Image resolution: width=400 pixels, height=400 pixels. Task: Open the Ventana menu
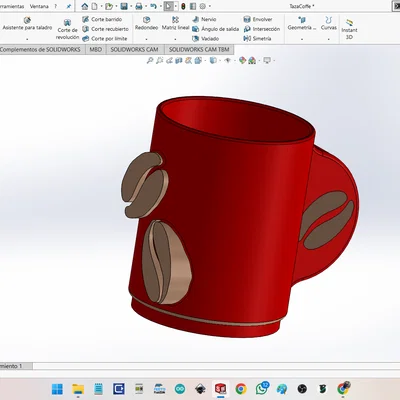click(39, 6)
